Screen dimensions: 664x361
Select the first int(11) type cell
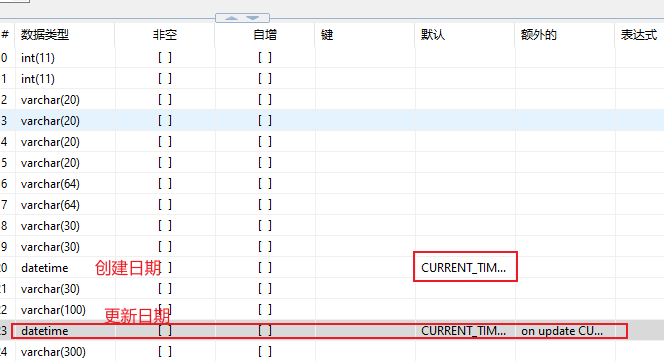[38, 58]
